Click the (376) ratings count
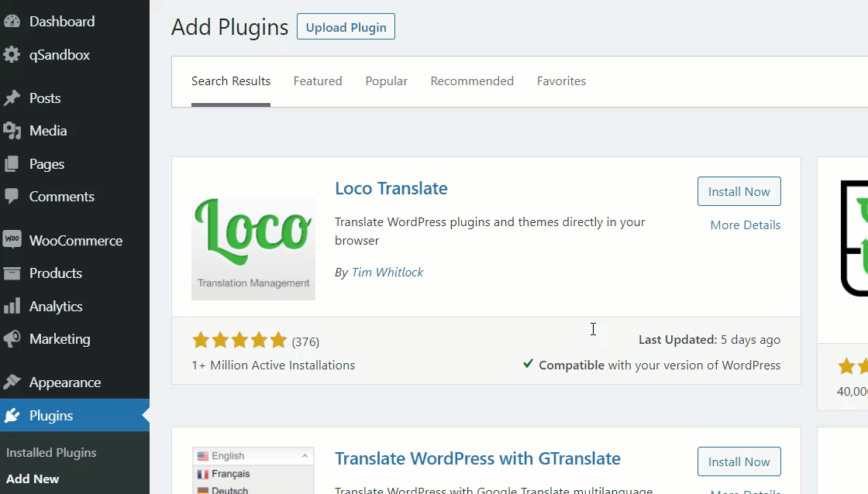The width and height of the screenshot is (868, 494). (x=305, y=342)
